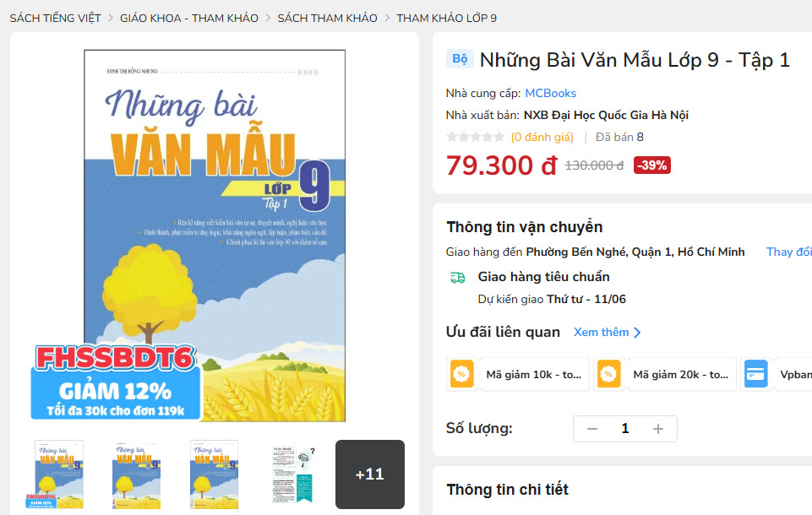Open the (0 đánh giá) reviews link

coord(542,137)
